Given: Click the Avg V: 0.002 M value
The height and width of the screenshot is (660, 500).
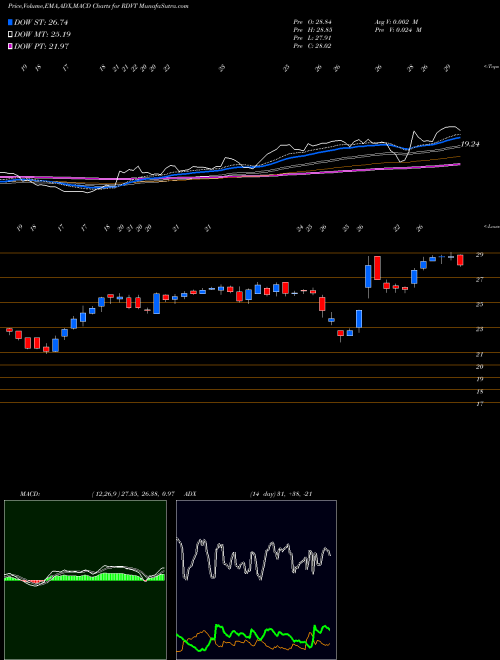Looking at the screenshot, I should 396,21.
